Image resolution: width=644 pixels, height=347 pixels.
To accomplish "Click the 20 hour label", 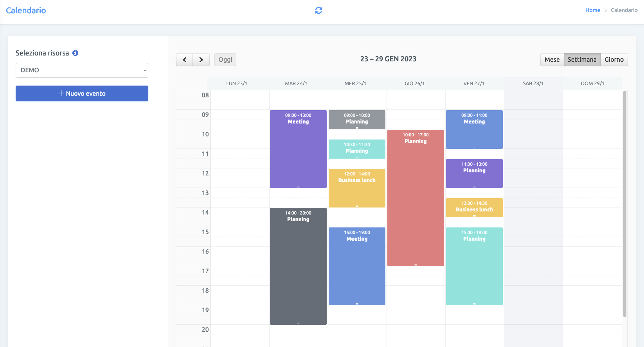I will click(x=205, y=330).
